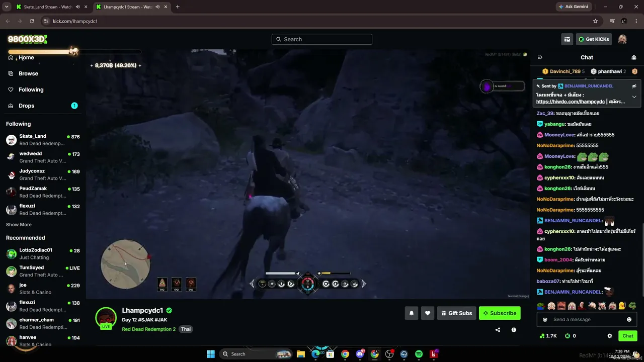Open the Chrome tab search dropdown

pos(7,7)
